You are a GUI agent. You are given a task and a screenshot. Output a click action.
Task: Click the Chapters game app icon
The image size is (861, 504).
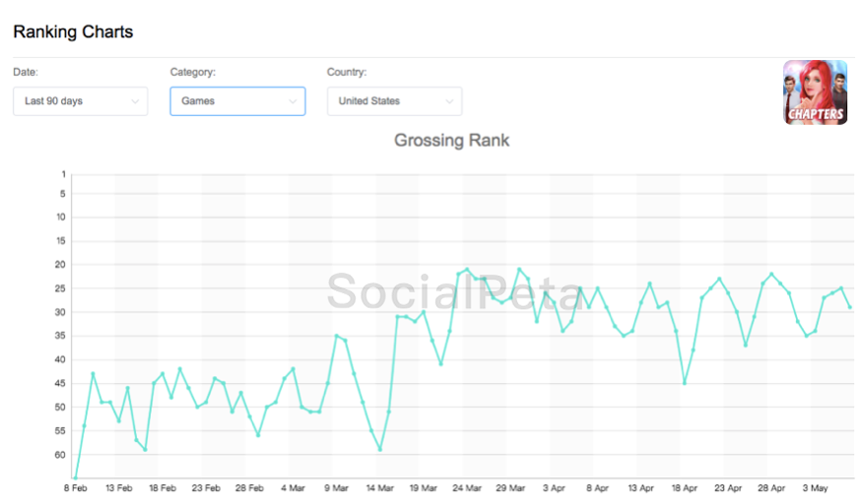pyautogui.click(x=815, y=93)
